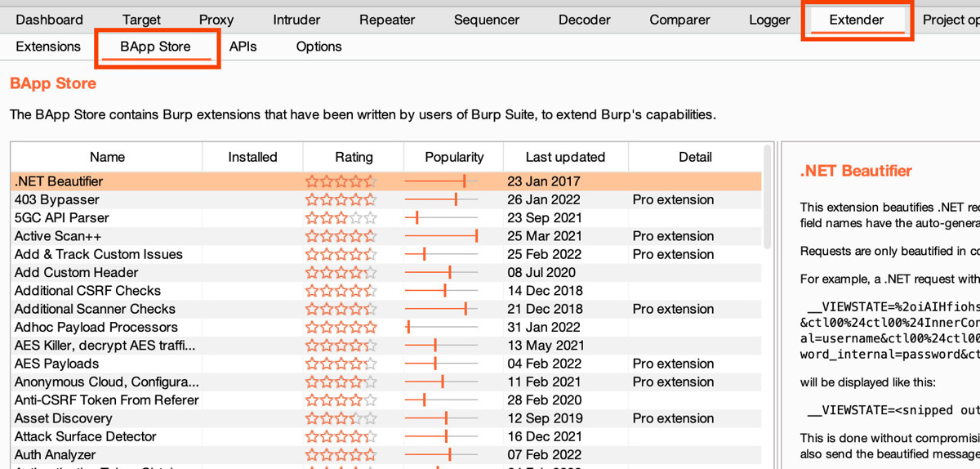Image resolution: width=980 pixels, height=469 pixels.
Task: Click popularity bar for Active Scan++
Action: coord(442,236)
